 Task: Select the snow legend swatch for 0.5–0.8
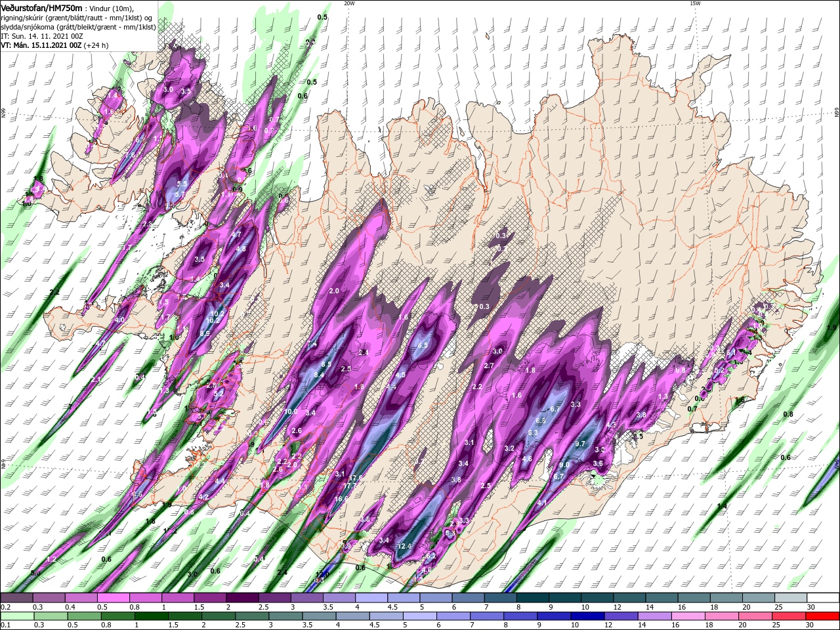(x=113, y=598)
